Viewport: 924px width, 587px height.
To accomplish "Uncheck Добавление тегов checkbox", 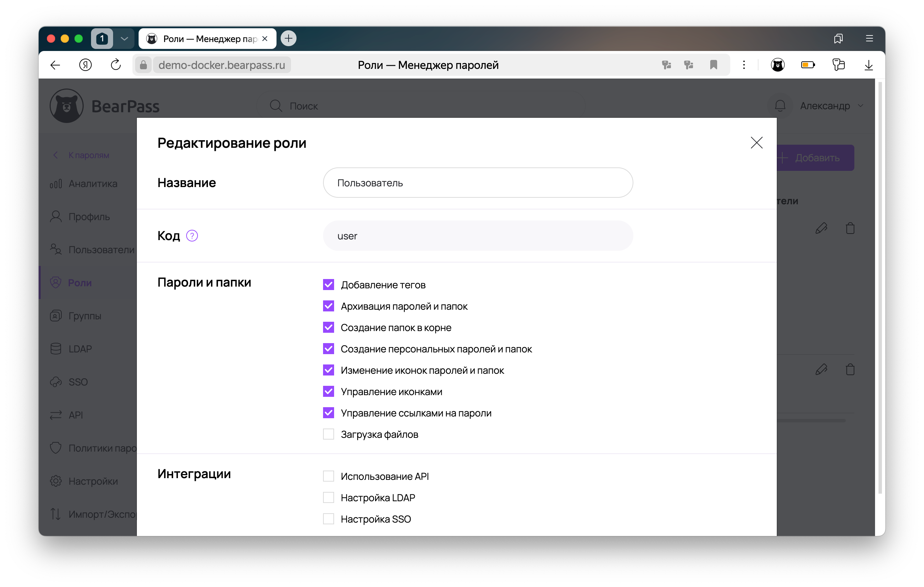I will coord(329,285).
